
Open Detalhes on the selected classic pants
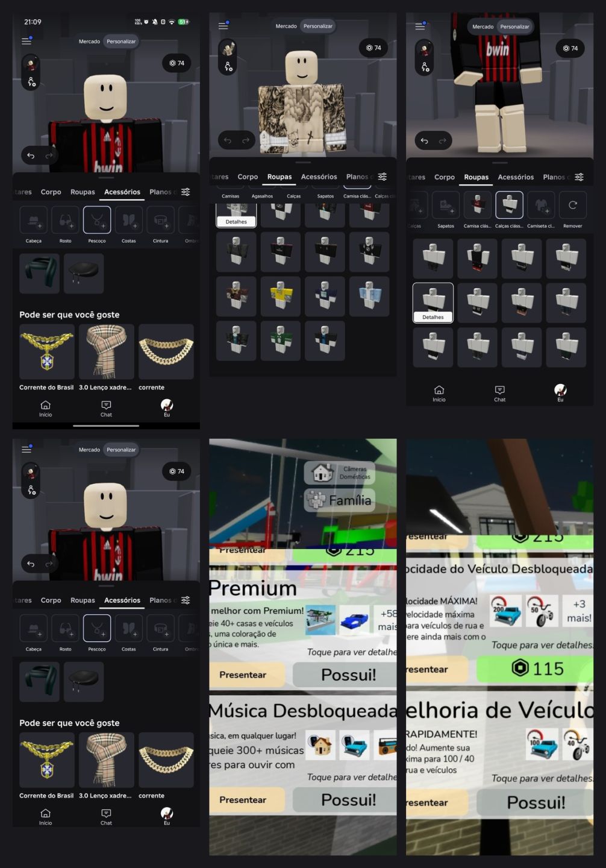coord(433,317)
